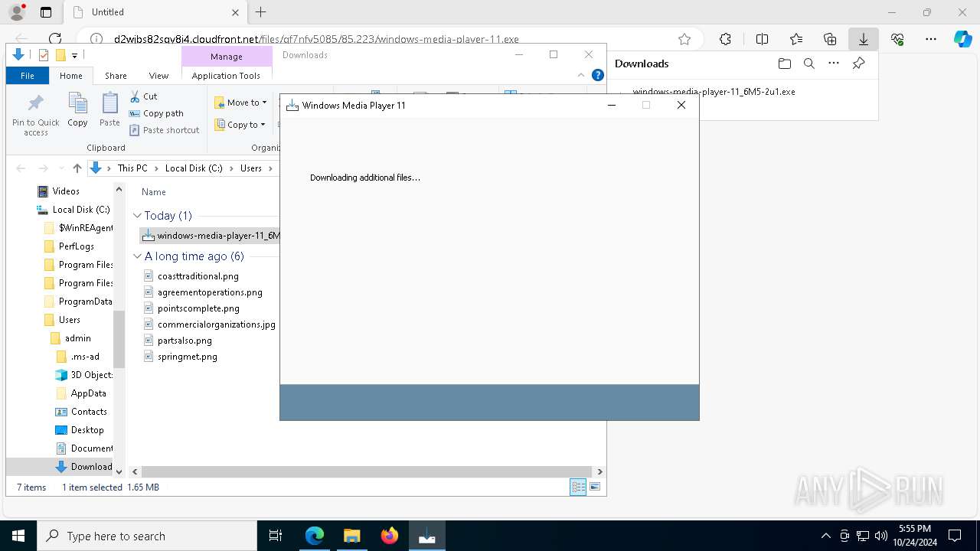Select the View ribbon tab
This screenshot has width=980, height=551.
pos(158,76)
